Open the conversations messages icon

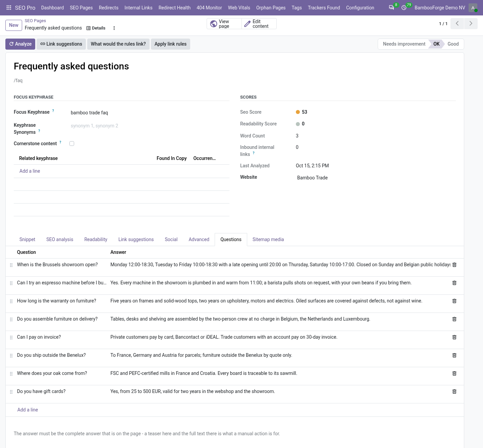pyautogui.click(x=391, y=8)
